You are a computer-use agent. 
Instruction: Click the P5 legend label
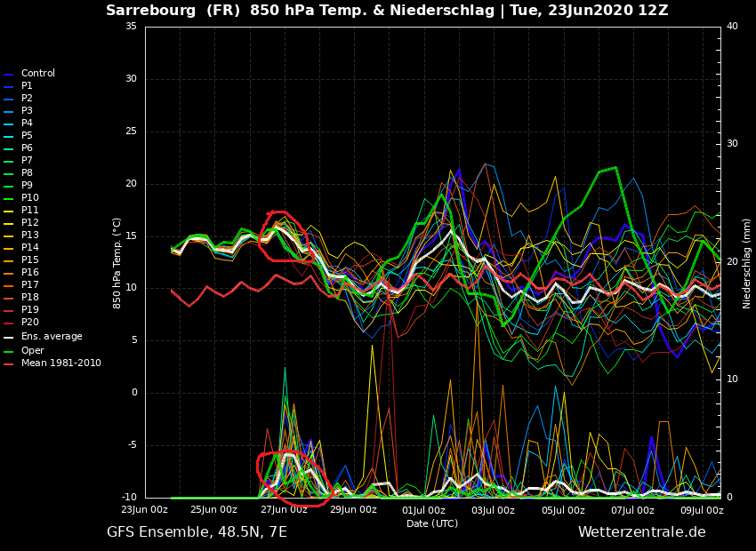pos(27,136)
